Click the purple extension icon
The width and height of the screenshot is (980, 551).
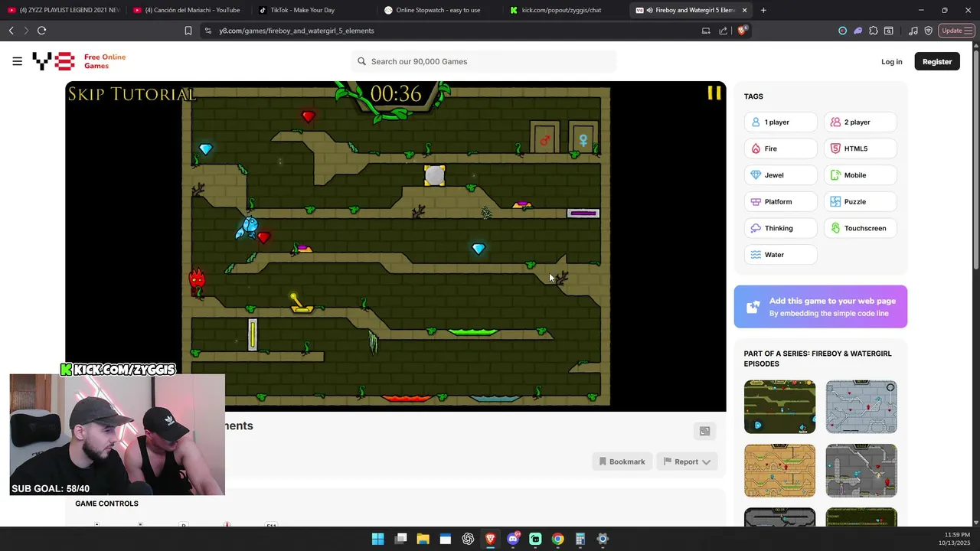(857, 31)
